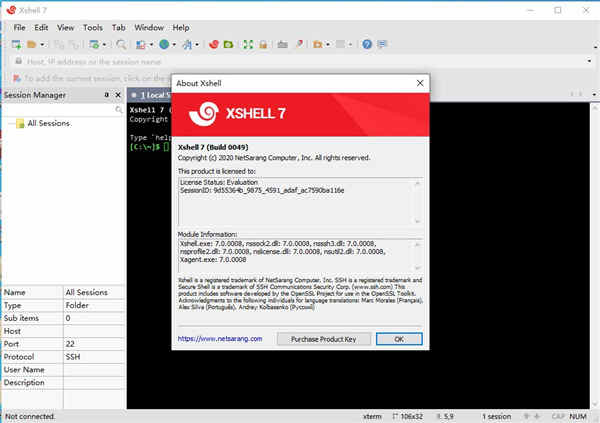Click the host address input bar
The height and width of the screenshot is (423, 600).
tap(304, 61)
